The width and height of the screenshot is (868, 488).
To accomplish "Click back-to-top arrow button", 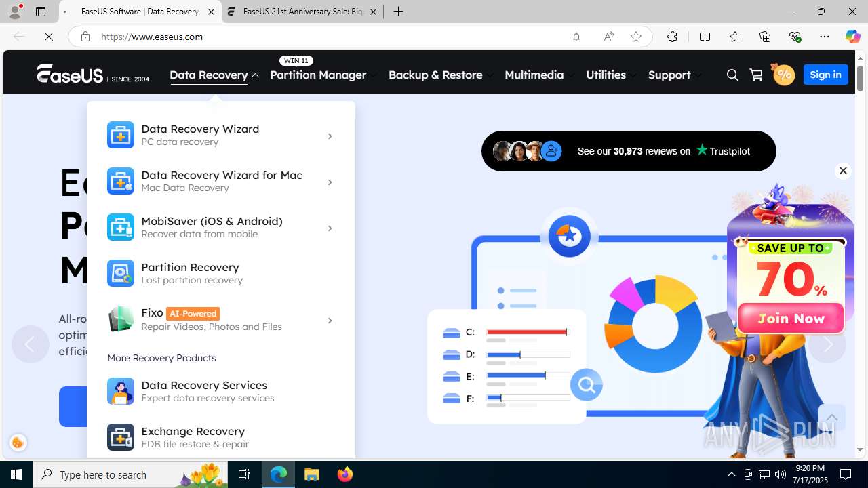I will 831,418.
